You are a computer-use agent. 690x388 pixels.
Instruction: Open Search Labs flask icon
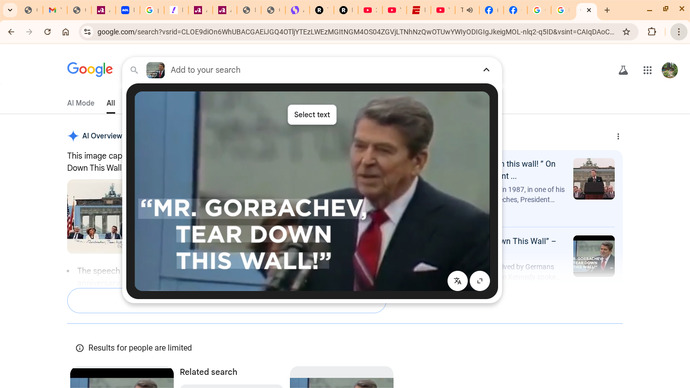[623, 70]
